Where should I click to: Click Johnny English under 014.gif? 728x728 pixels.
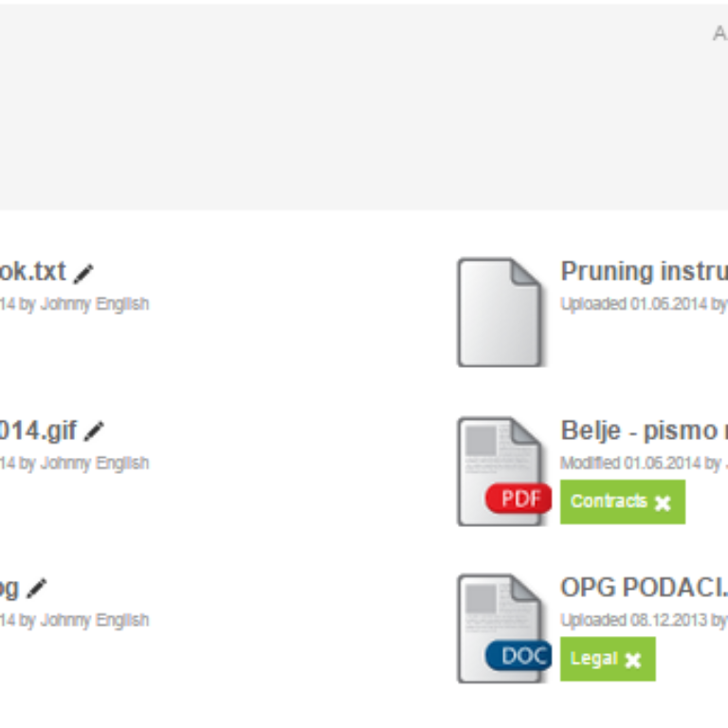(x=95, y=464)
